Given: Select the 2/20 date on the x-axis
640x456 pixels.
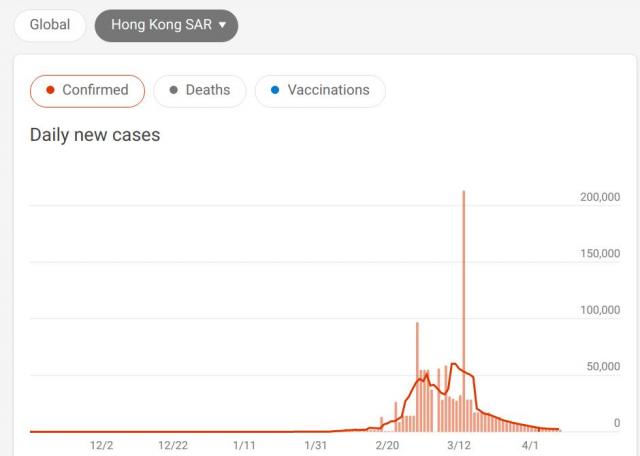Looking at the screenshot, I should 387,444.
